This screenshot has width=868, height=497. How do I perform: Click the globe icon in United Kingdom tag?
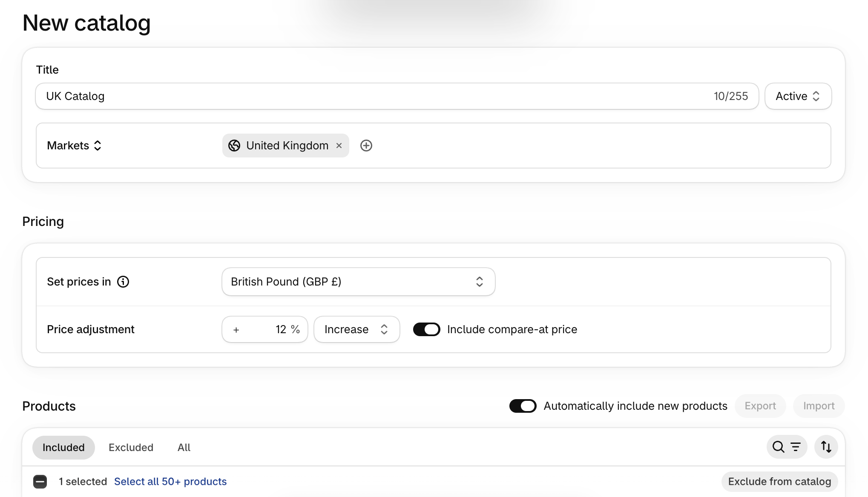coord(234,146)
